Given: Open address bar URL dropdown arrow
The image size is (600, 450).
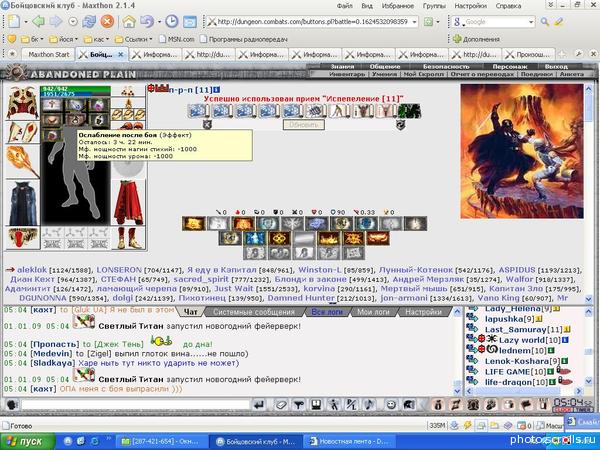Looking at the screenshot, I should 414,22.
